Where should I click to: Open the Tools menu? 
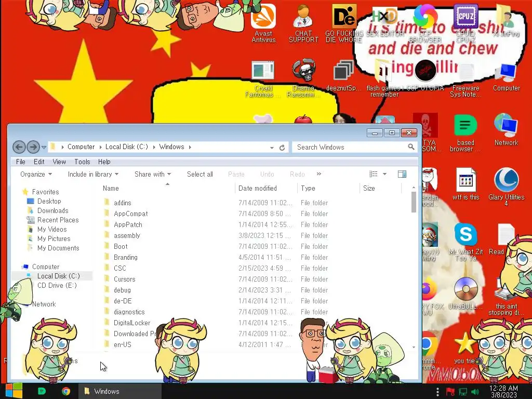click(83, 162)
